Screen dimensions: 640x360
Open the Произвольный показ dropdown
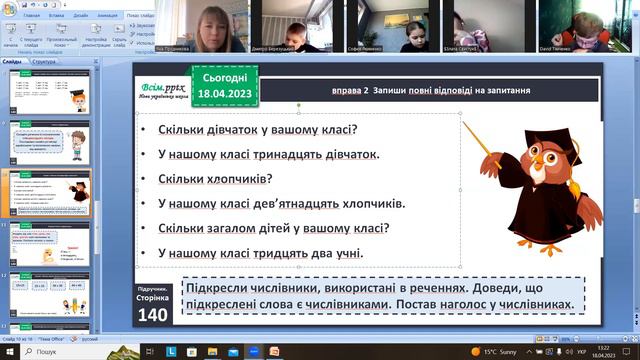62,35
